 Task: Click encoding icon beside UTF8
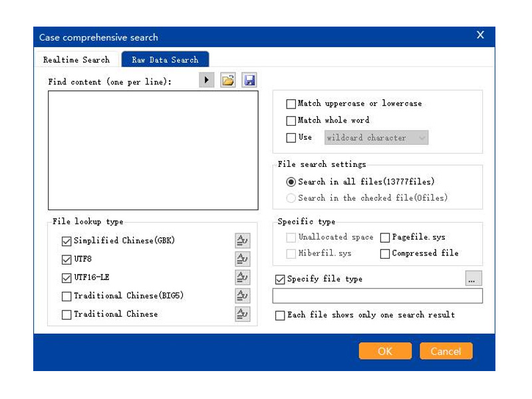[242, 259]
